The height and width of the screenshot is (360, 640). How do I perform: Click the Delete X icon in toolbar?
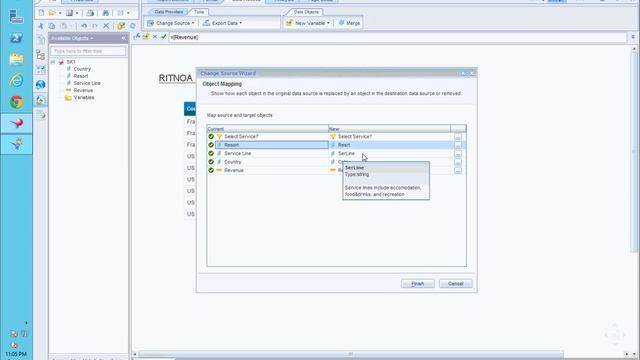click(106, 26)
